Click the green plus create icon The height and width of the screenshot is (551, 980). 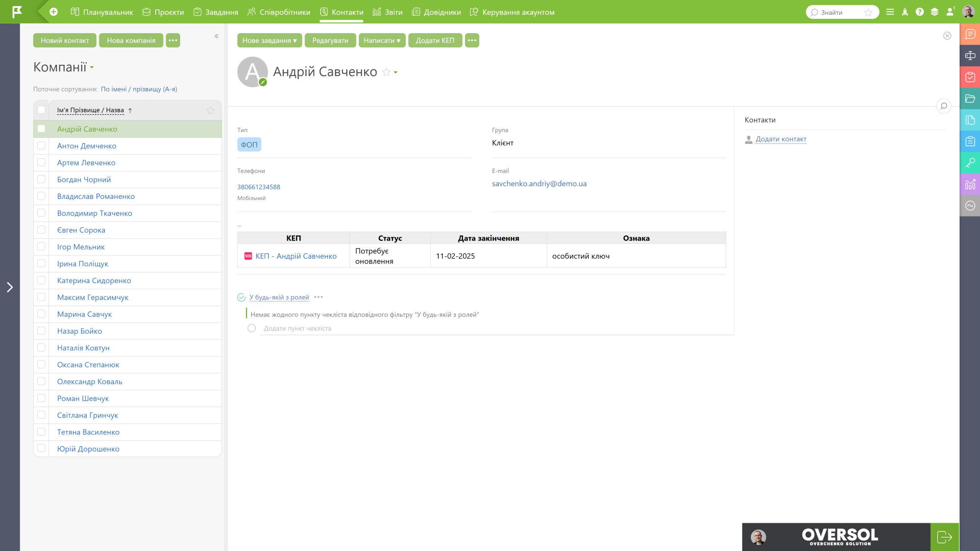point(54,12)
